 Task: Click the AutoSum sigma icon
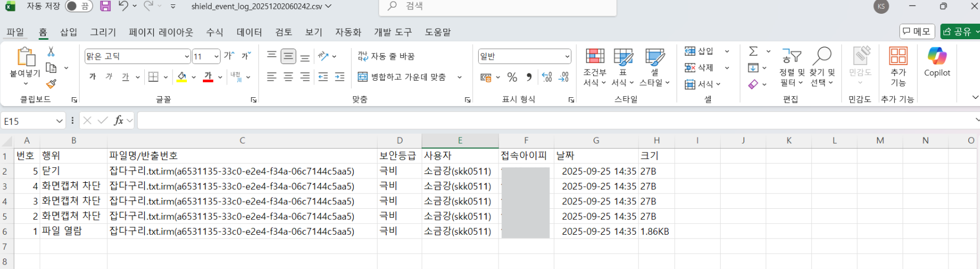coord(753,51)
